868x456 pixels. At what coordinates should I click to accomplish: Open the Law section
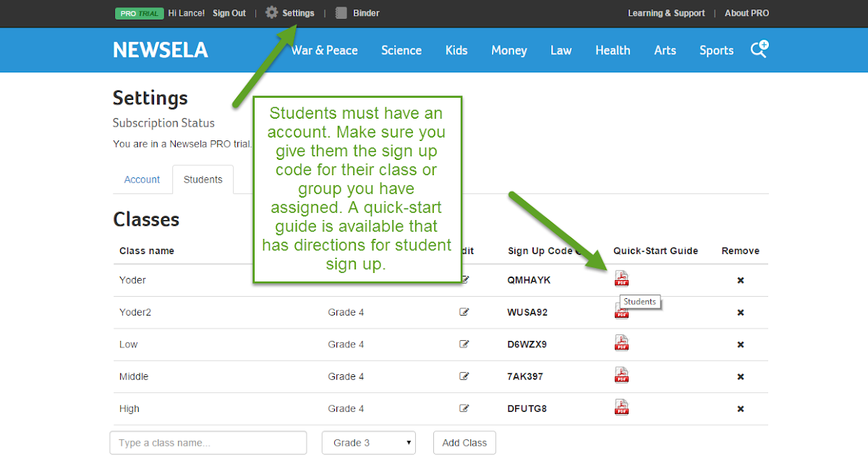click(561, 50)
